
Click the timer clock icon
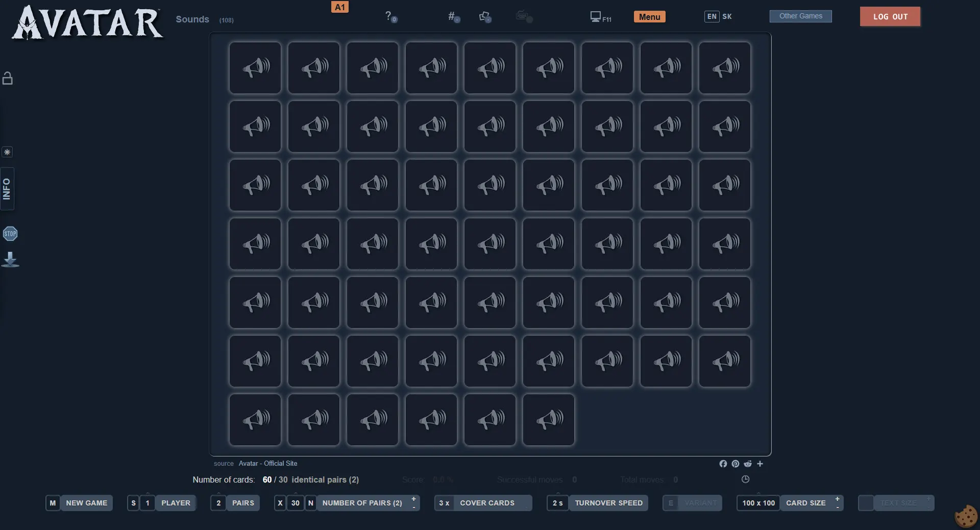tap(745, 479)
